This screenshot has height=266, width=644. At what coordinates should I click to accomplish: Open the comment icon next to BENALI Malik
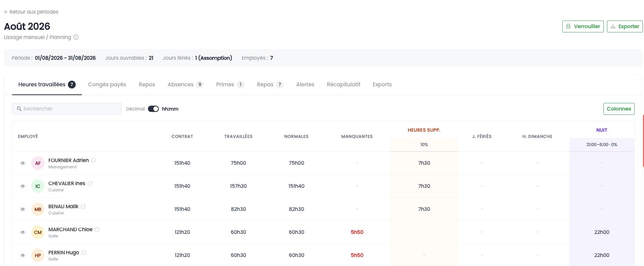click(x=83, y=207)
